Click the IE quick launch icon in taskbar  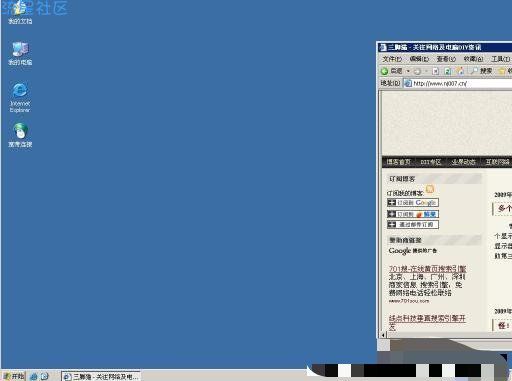click(34, 376)
